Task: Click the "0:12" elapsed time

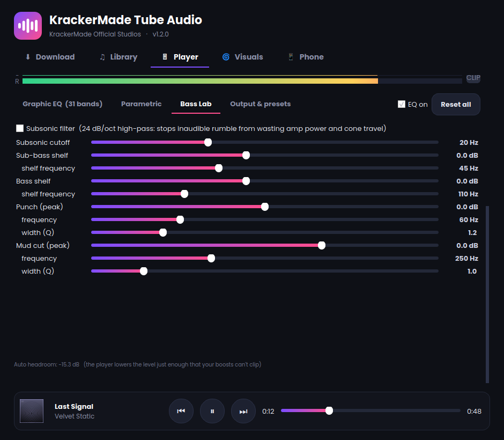Action: 268,412
